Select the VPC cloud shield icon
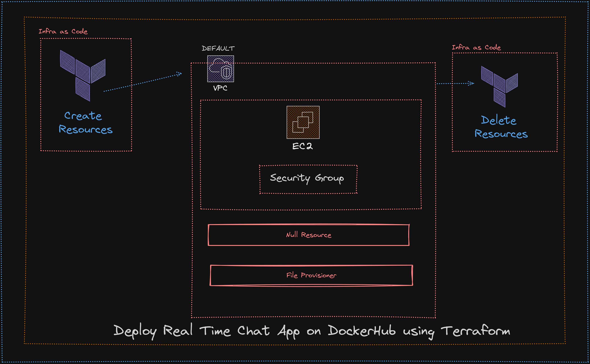 point(221,69)
